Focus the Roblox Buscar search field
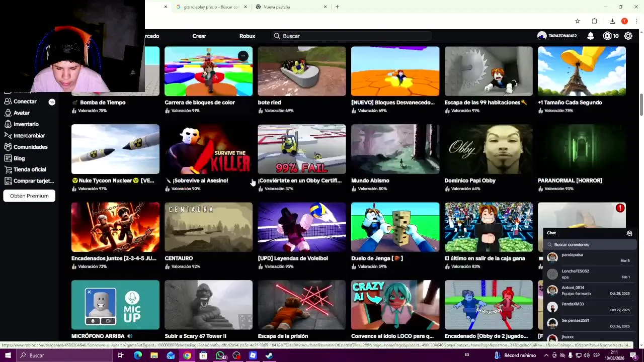 click(352, 36)
